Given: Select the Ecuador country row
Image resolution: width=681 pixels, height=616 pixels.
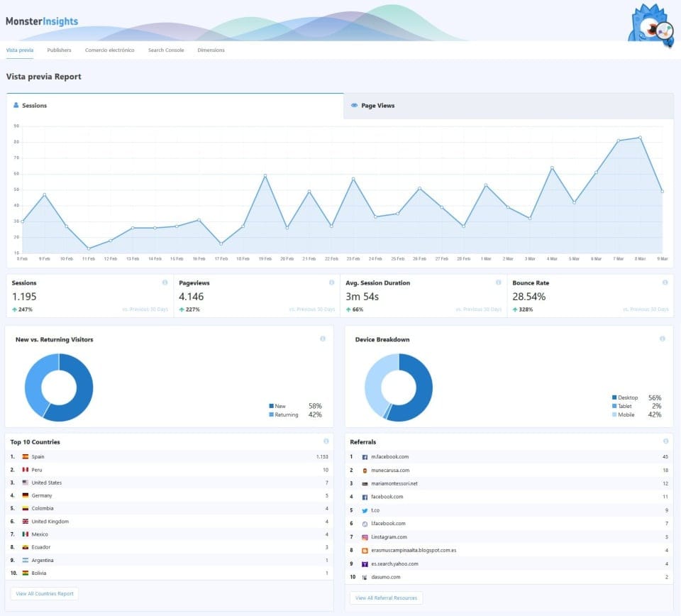Looking at the screenshot, I should click(x=170, y=547).
